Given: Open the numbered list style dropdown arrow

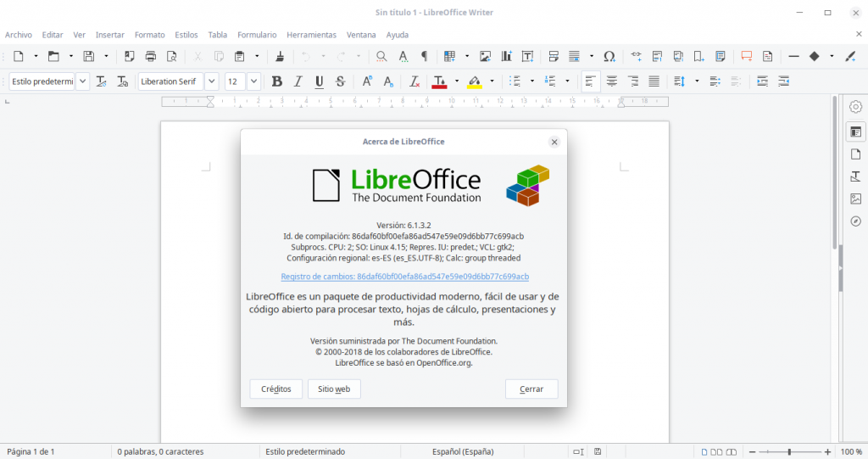Looking at the screenshot, I should (x=567, y=81).
